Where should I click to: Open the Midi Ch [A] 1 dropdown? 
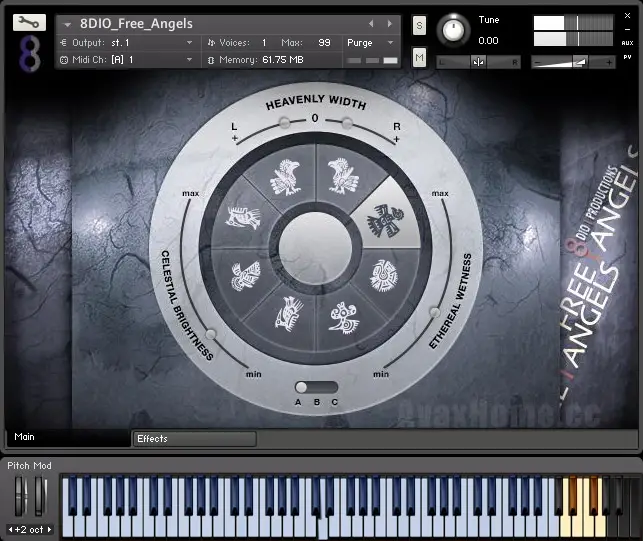(189, 59)
